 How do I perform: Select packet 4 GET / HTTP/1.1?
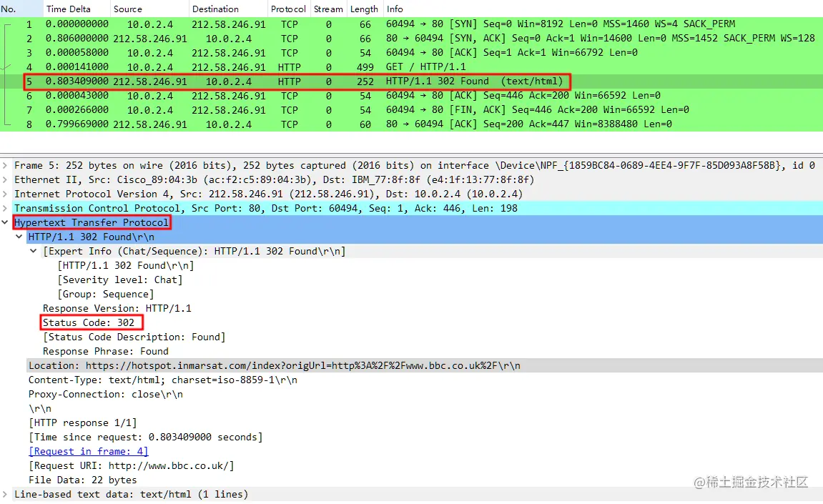coord(412,66)
